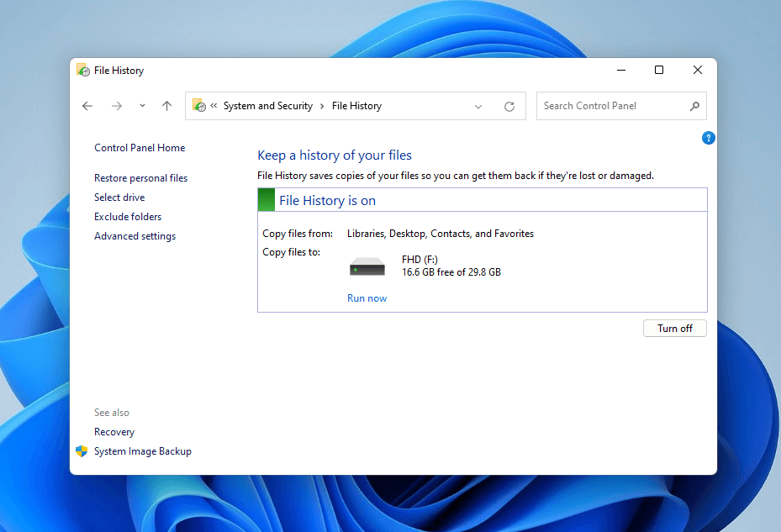Open the recent locations dropdown arrow
Screen dimensions: 781x532
pyautogui.click(x=142, y=106)
